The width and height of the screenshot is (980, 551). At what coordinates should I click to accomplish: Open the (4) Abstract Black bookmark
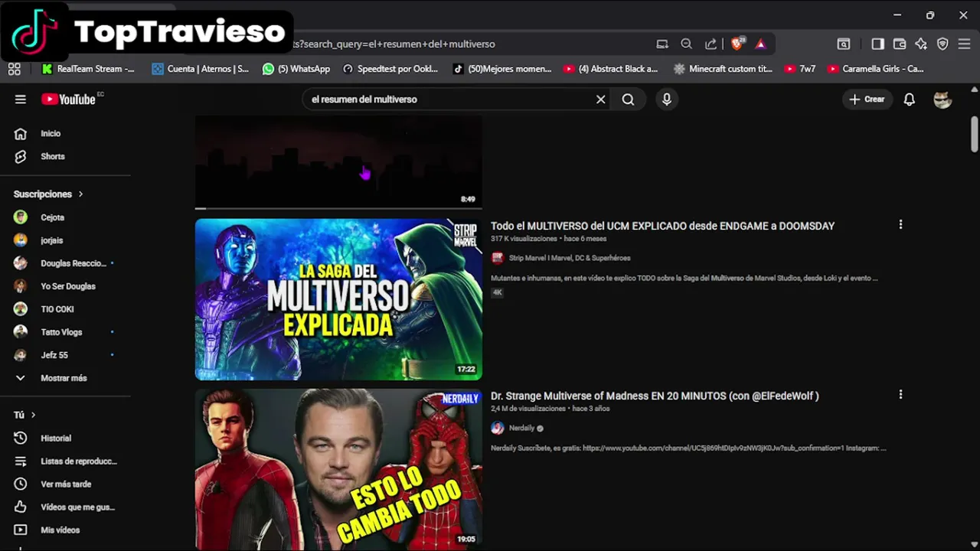pyautogui.click(x=610, y=69)
